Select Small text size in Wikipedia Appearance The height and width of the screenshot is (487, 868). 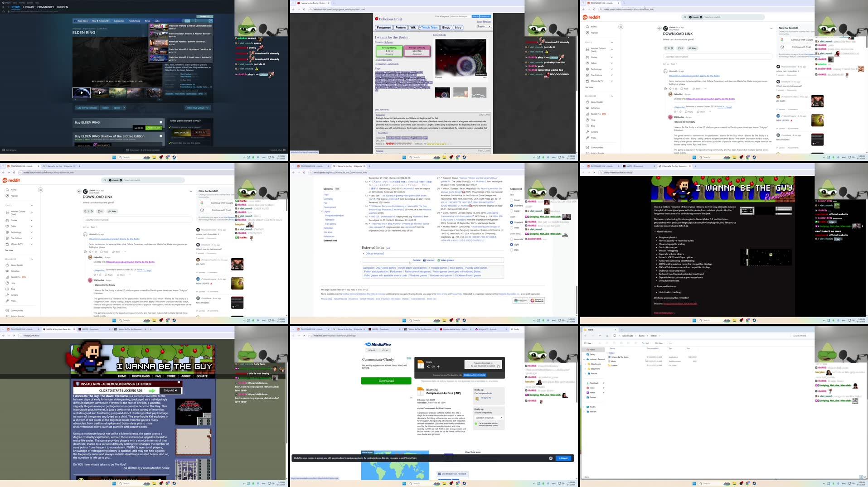[x=512, y=200]
